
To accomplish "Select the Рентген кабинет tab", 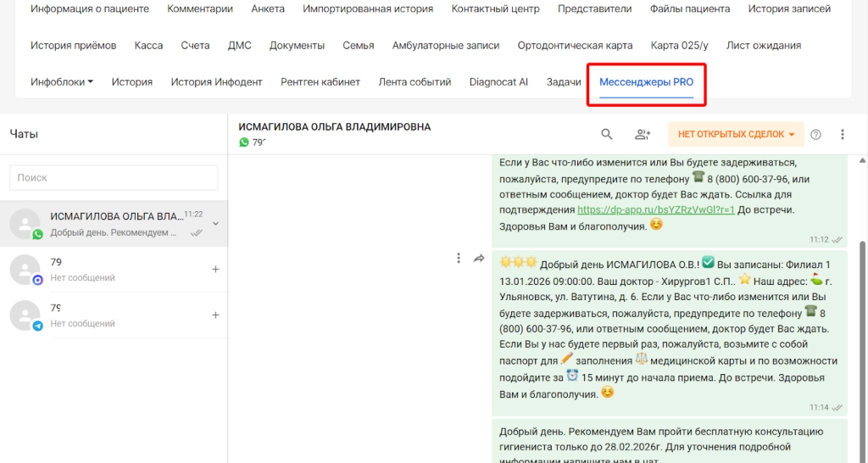I will [x=320, y=82].
